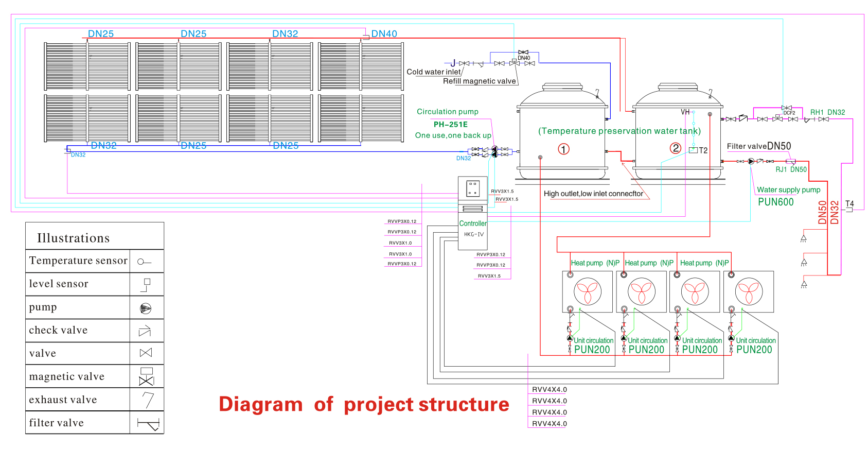Click the 'Water supply pump' label
868x449 pixels.
[x=788, y=190]
